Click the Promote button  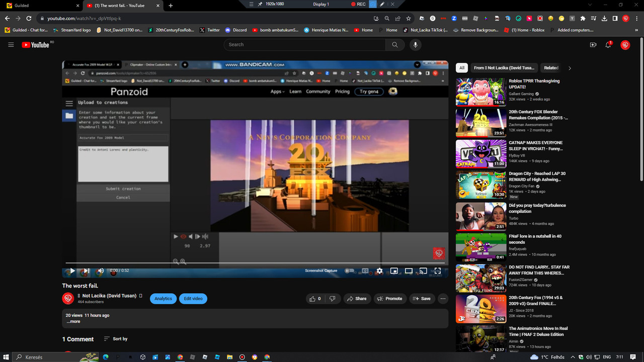(389, 299)
